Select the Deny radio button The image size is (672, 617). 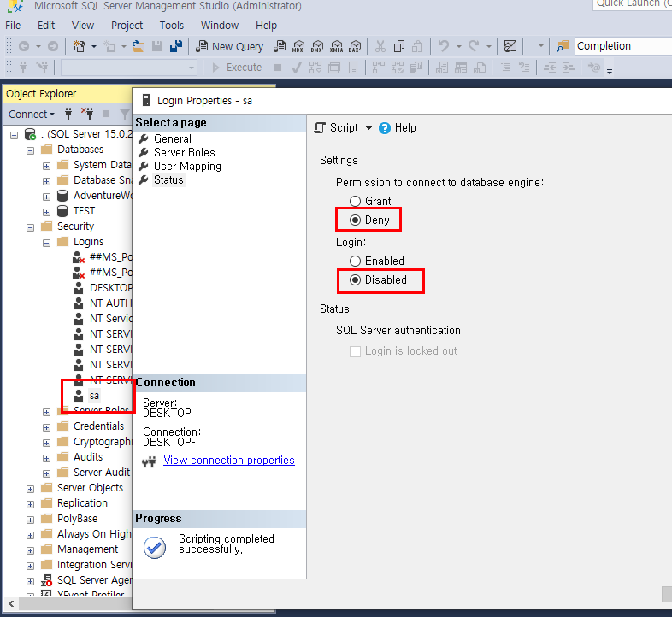[355, 220]
